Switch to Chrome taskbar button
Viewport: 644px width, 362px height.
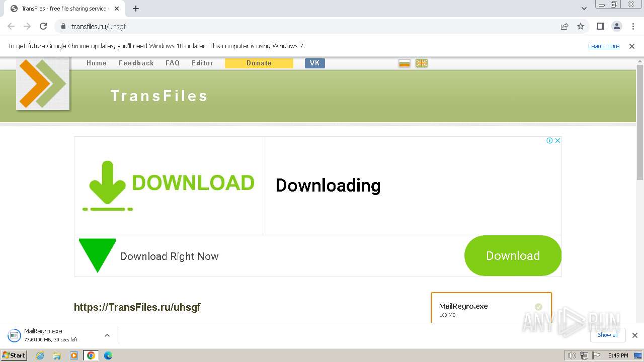(91, 355)
